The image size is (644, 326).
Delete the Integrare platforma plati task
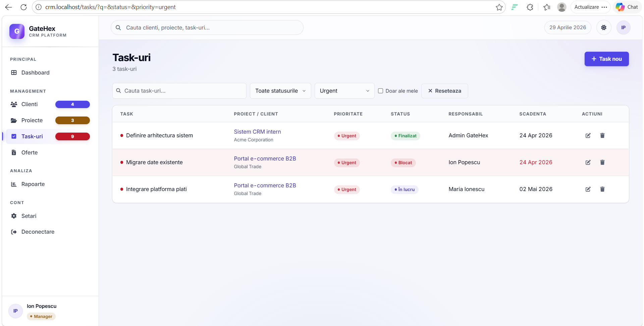coord(602,189)
